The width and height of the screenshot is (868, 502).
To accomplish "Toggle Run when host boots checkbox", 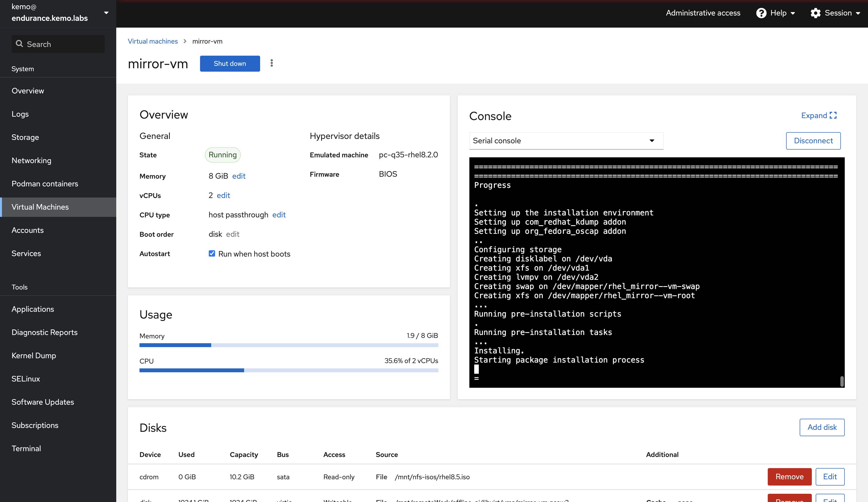I will 212,253.
